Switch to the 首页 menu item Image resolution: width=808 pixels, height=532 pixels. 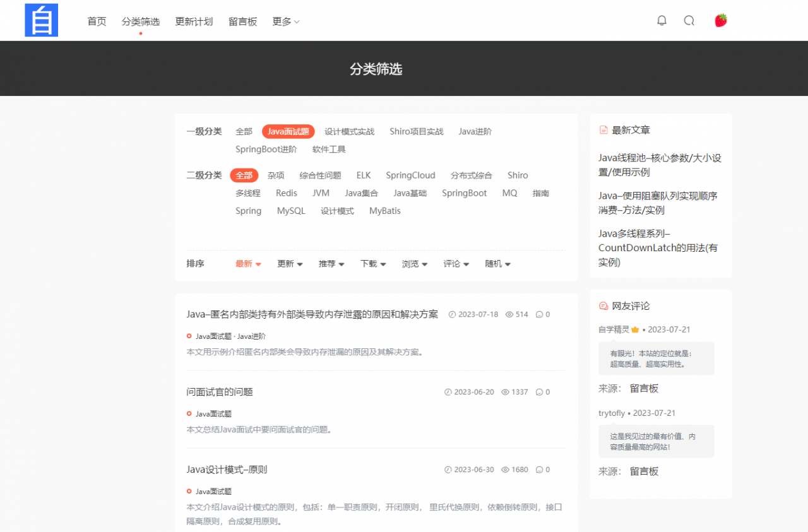pyautogui.click(x=97, y=21)
